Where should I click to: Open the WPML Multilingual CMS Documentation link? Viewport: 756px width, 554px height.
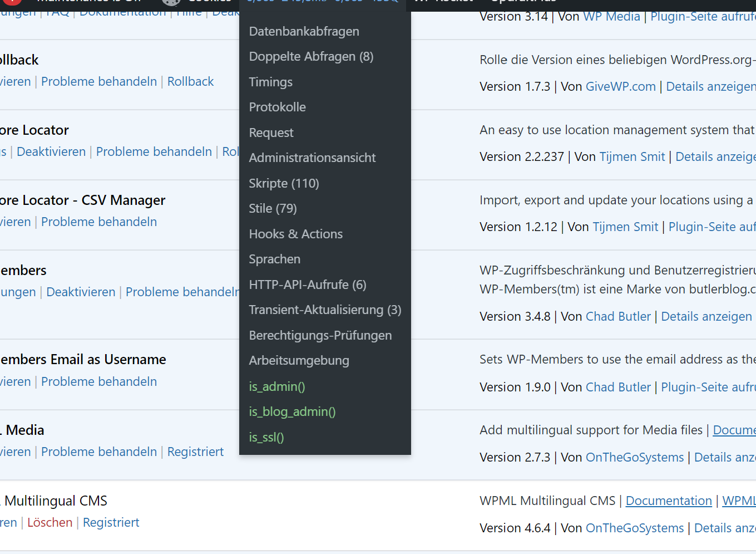[669, 501]
